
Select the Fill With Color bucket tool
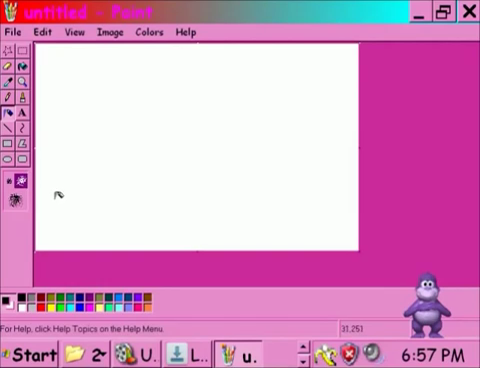pyautogui.click(x=22, y=66)
